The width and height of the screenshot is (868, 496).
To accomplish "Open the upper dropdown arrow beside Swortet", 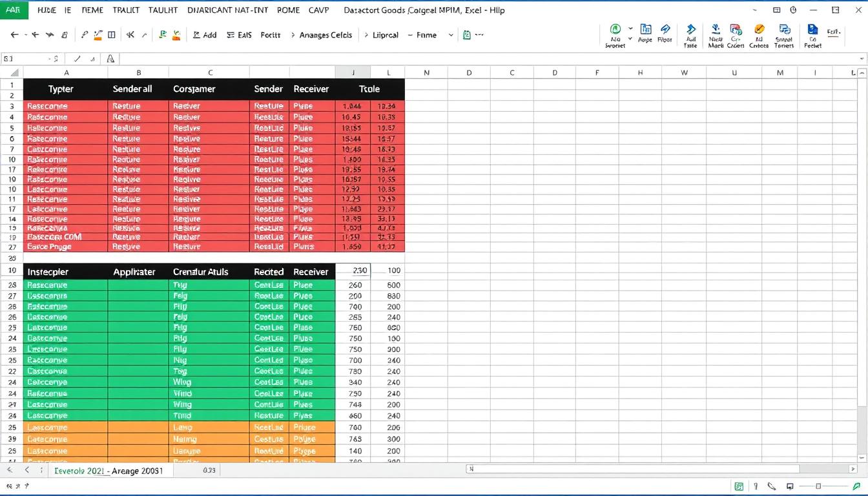I will click(630, 29).
